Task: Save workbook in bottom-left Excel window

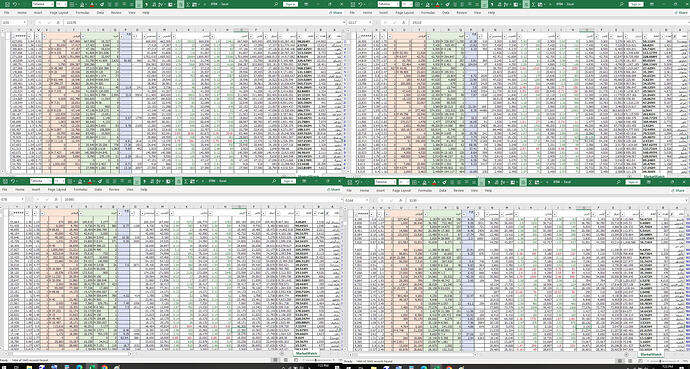Action: point(5,181)
